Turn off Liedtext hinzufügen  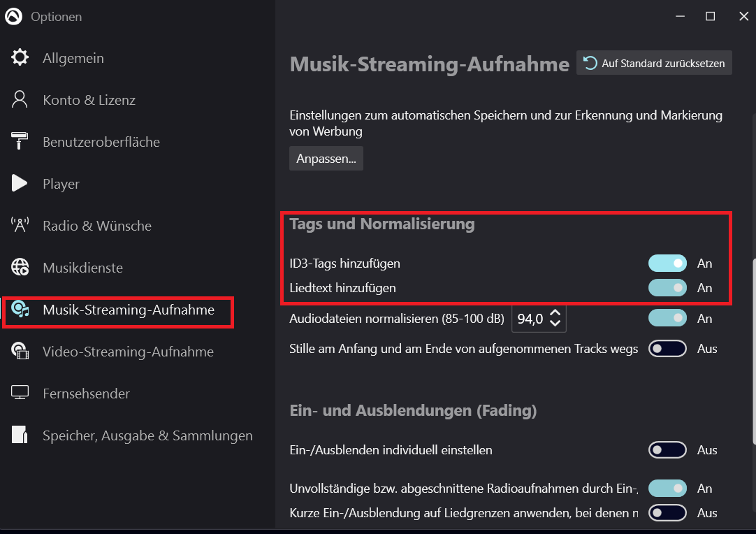tap(667, 287)
